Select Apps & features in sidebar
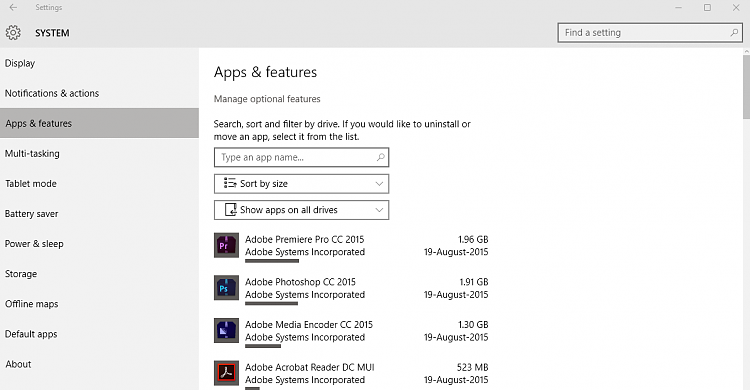750x390 pixels. click(99, 123)
